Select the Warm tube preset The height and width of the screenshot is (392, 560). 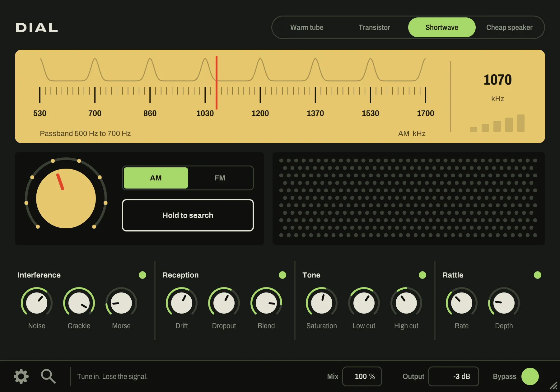307,27
